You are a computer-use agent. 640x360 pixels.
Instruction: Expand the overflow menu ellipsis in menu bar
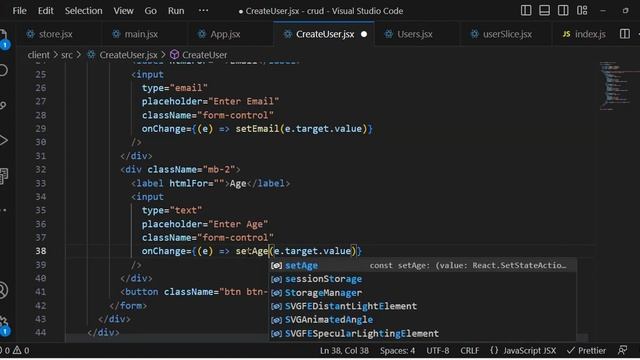tap(203, 11)
